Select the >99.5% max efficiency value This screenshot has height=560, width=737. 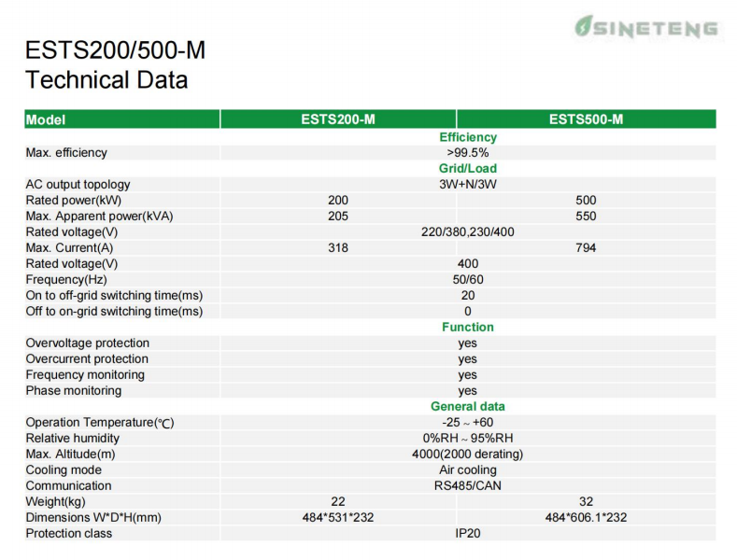coord(468,153)
